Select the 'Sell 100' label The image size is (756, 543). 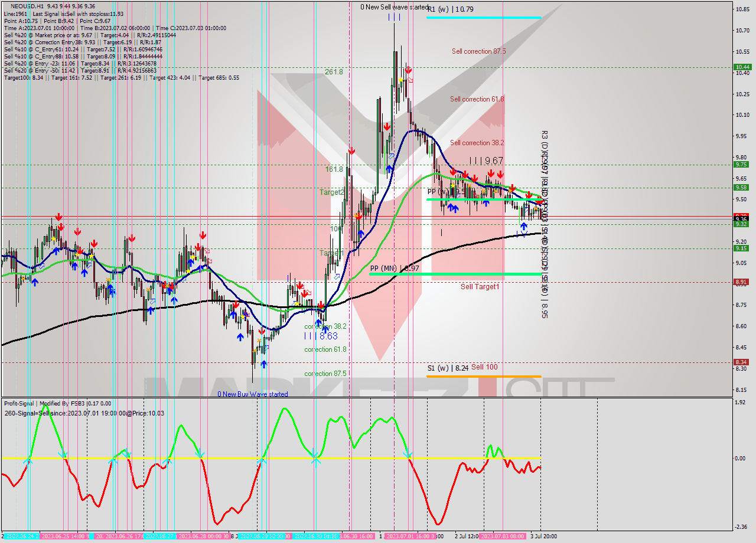[x=484, y=367]
